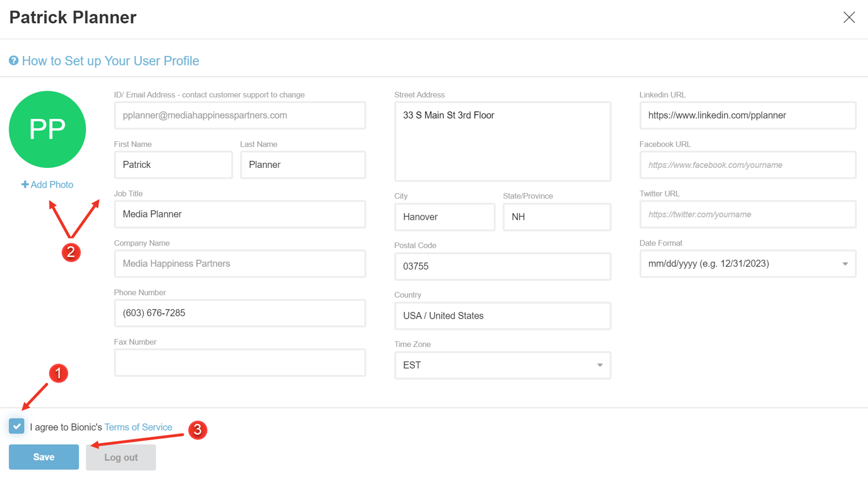Click the Linkedin URL field

click(x=748, y=115)
